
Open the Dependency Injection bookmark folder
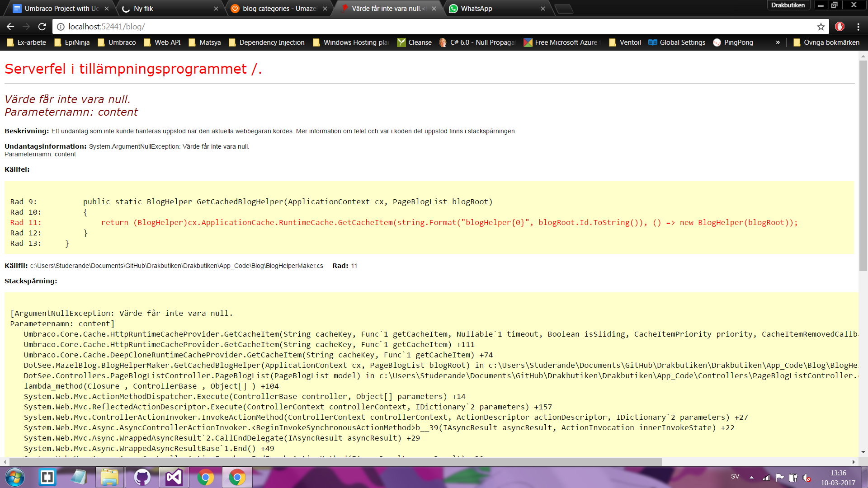[x=267, y=42]
